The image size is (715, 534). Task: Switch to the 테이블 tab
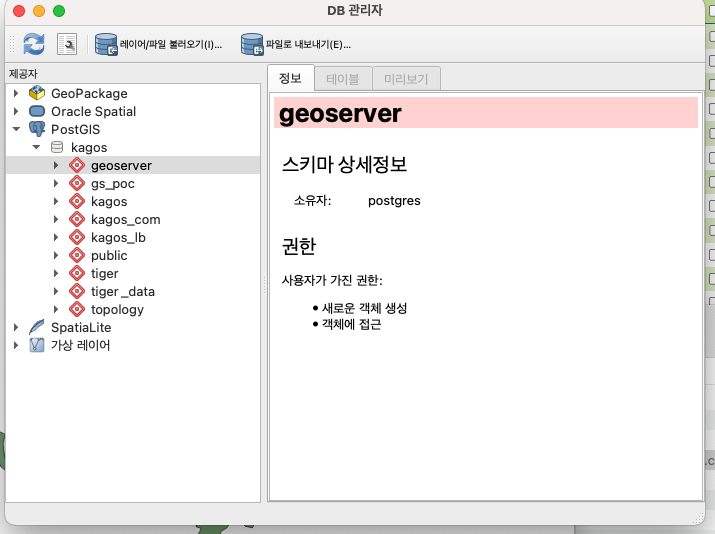click(x=343, y=79)
